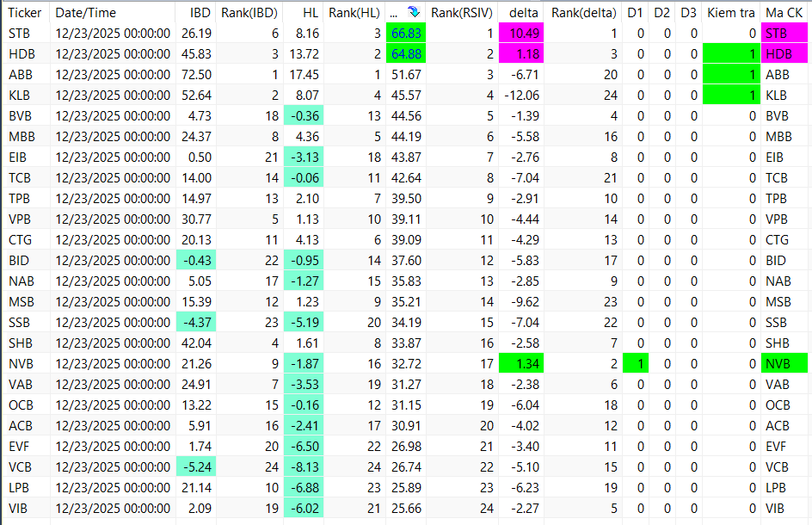
Task: Click the green 66.83 cell
Action: click(406, 34)
